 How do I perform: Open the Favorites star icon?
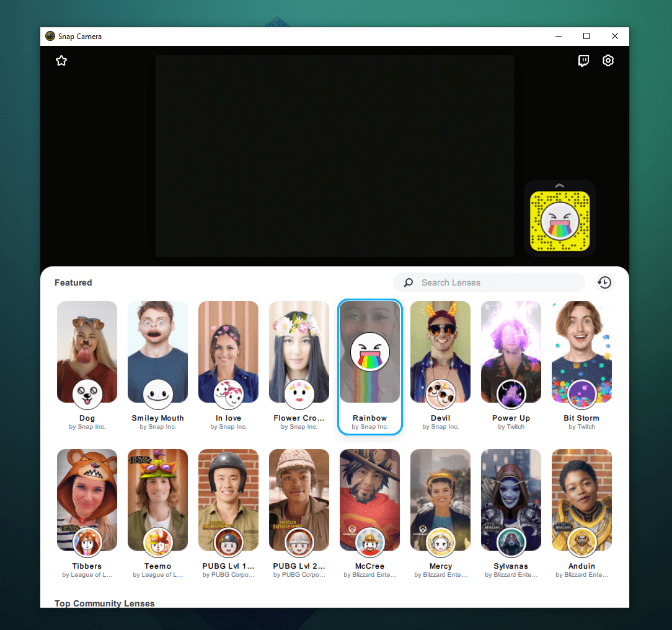pyautogui.click(x=61, y=61)
